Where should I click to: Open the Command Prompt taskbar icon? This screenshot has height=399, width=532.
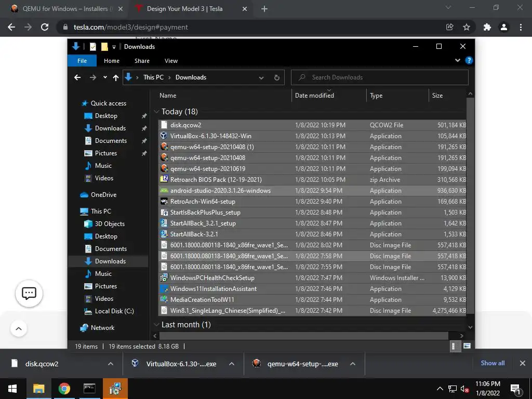tap(89, 389)
